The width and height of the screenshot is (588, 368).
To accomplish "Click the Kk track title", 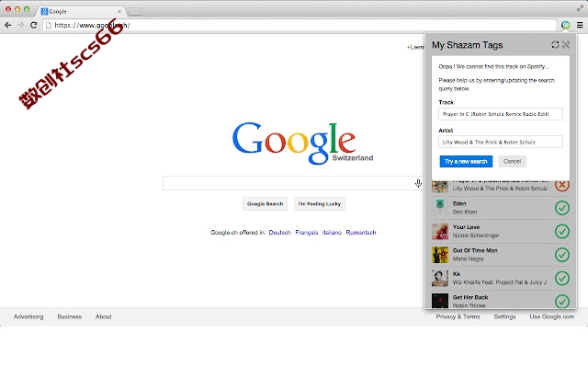I will (457, 274).
